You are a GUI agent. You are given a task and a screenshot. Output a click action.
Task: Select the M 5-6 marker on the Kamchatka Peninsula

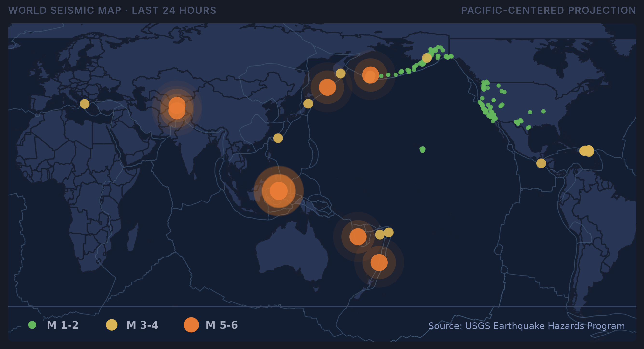328,87
